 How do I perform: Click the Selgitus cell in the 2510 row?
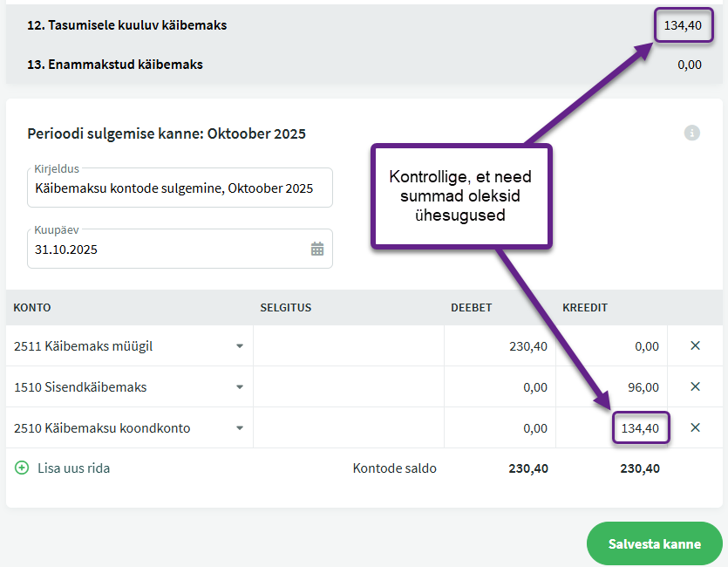(348, 428)
